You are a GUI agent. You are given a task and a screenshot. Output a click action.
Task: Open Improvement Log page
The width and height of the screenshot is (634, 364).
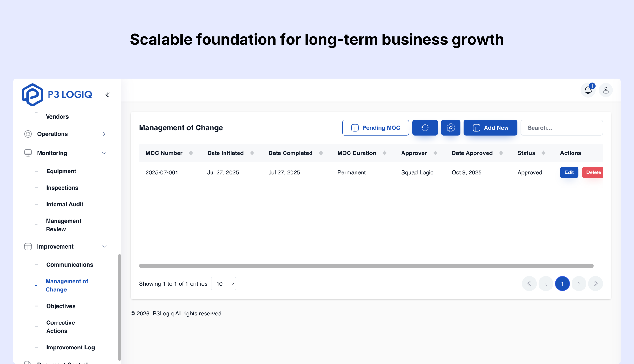tap(70, 348)
